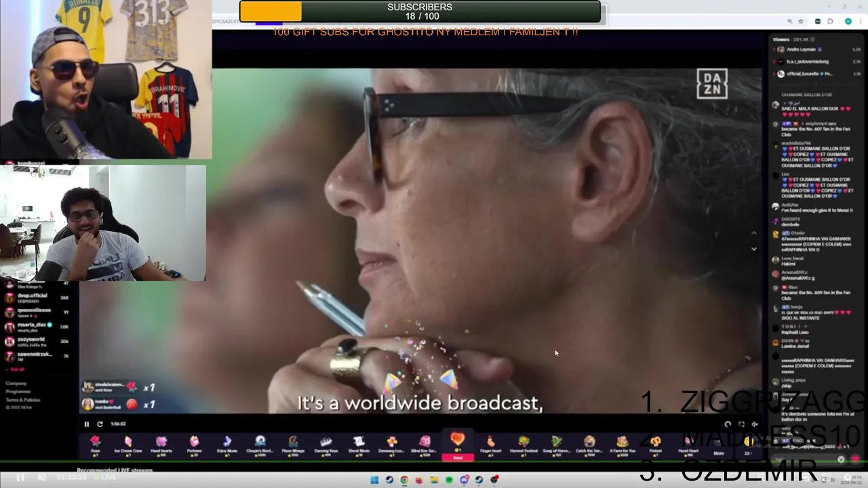Mute the live player volume
This screenshot has width=868, height=488.
point(754,424)
